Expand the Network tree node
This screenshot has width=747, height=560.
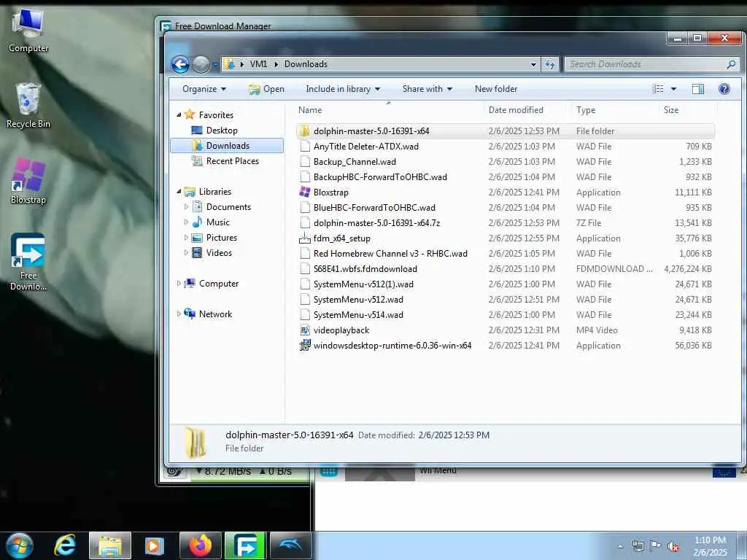[x=179, y=314]
